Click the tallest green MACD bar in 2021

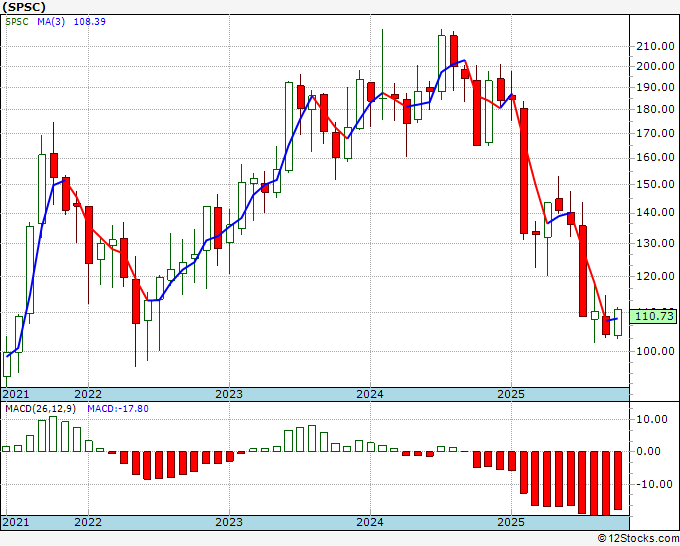pos(53,434)
